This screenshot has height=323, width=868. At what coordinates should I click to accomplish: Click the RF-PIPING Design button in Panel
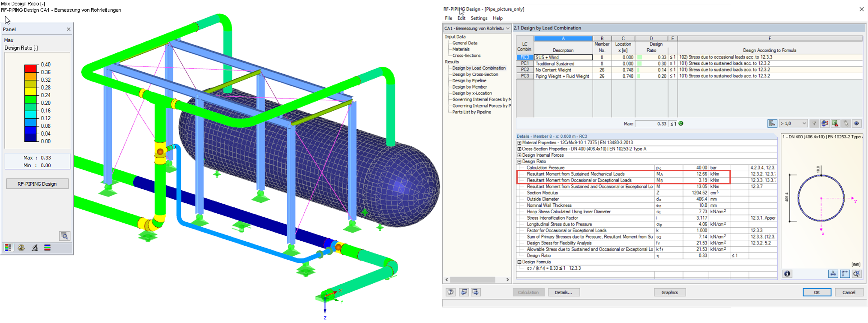point(37,184)
